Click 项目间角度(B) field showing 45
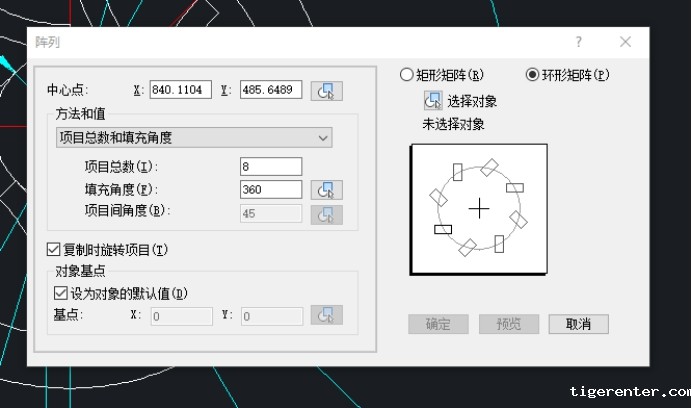 (x=271, y=214)
